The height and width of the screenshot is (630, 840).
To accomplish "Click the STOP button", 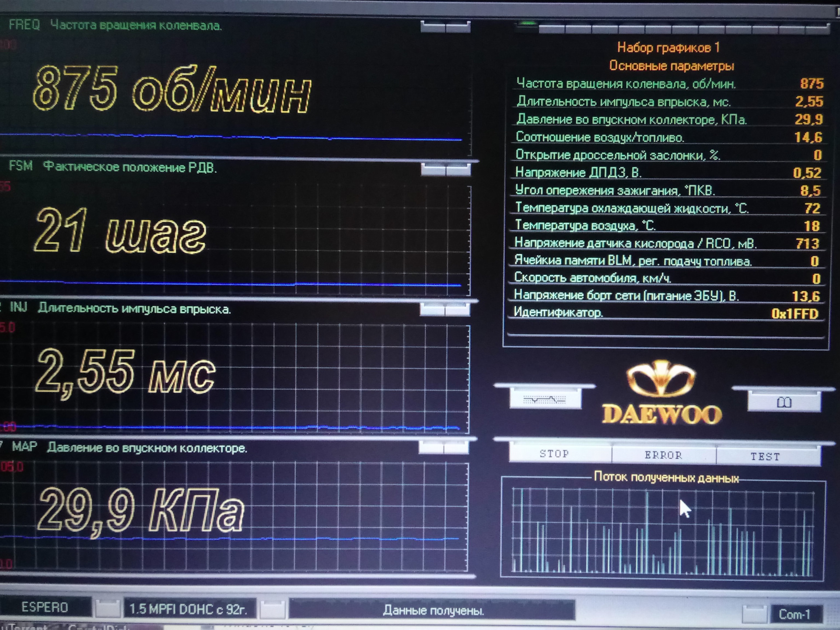I will (554, 454).
